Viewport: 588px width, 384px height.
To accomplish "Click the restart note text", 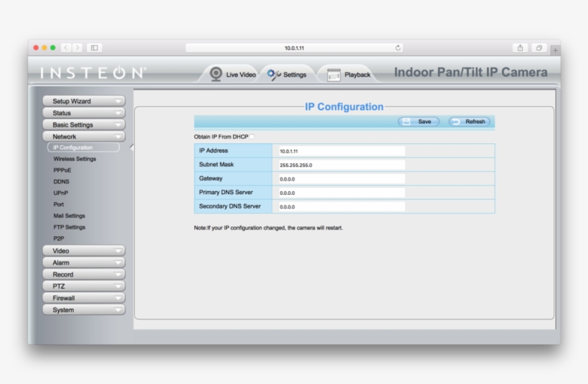I will coord(268,228).
